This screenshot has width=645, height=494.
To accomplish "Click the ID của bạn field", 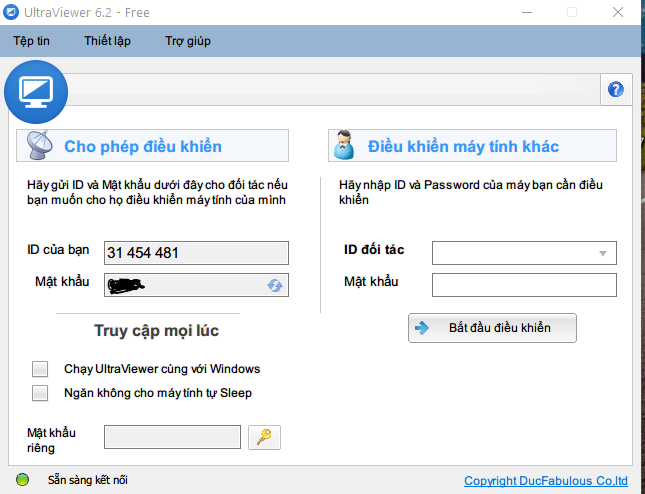I will 196,253.
